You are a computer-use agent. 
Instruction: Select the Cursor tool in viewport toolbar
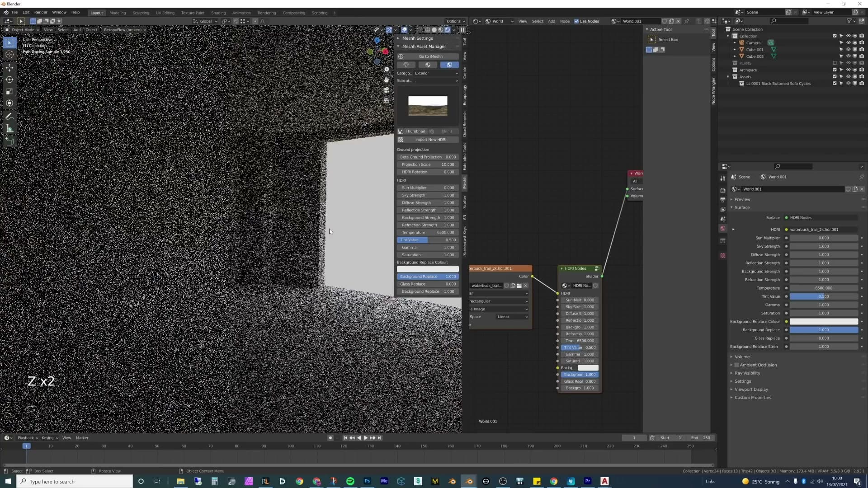[9, 55]
